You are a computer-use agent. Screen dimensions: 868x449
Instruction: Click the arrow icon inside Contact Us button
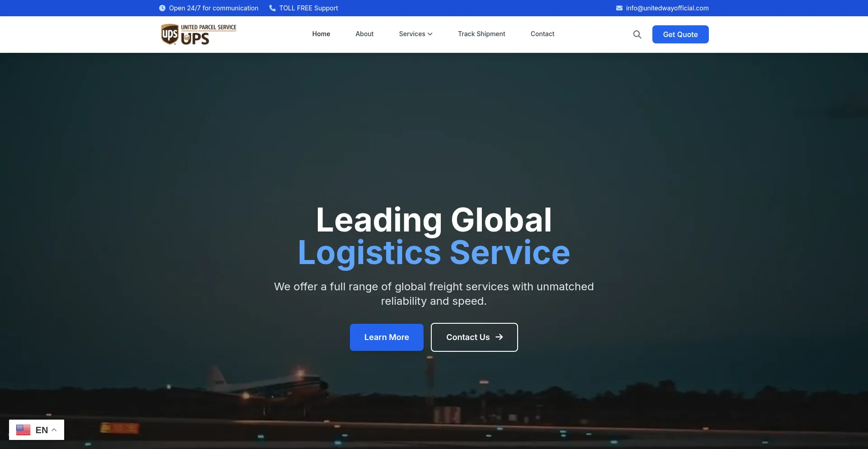point(499,337)
